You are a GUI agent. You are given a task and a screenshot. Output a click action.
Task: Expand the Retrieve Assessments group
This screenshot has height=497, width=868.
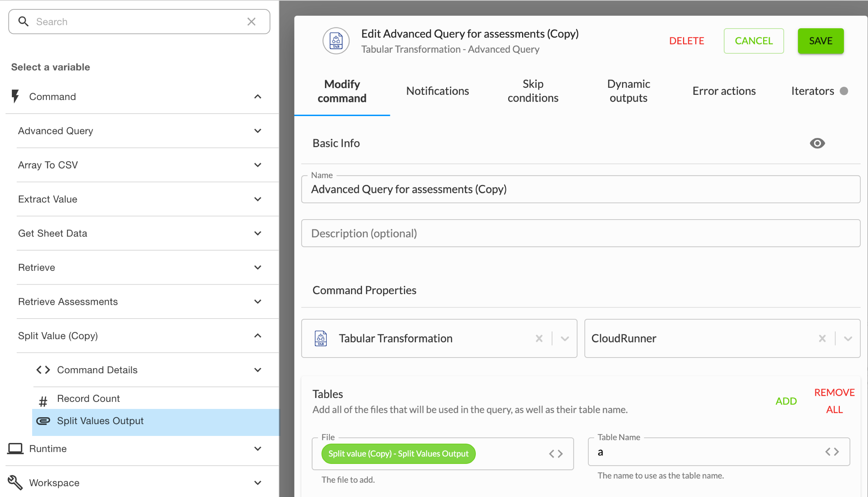[258, 302]
